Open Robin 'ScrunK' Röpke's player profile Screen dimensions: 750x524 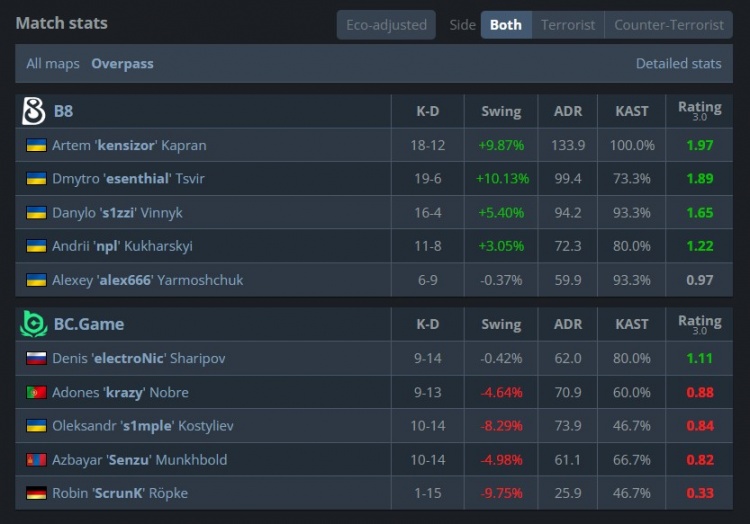(x=120, y=493)
